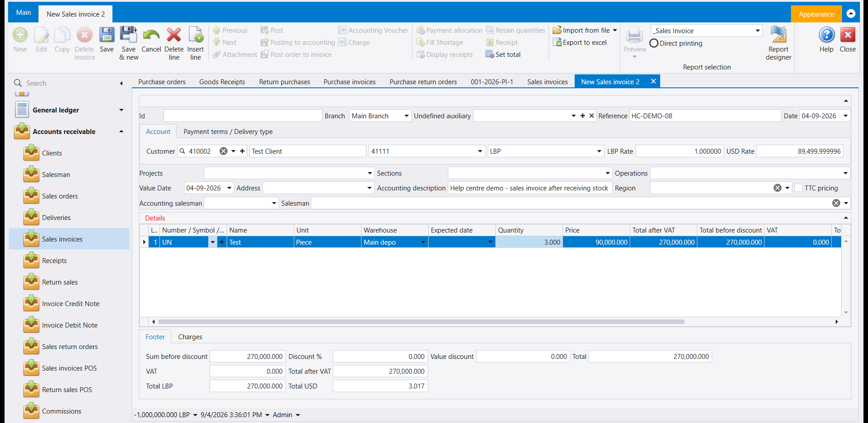Click the Save icon in toolbar

click(107, 35)
